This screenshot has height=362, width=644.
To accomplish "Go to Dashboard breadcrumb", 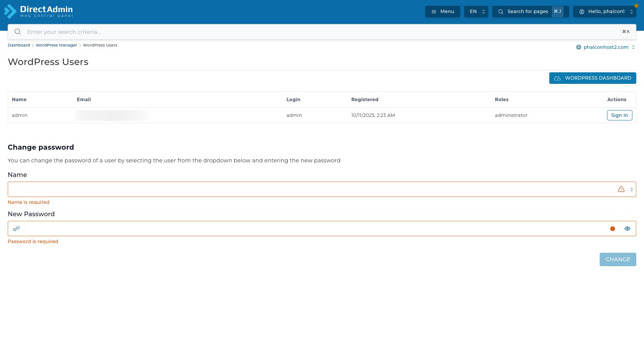I will pos(19,45).
